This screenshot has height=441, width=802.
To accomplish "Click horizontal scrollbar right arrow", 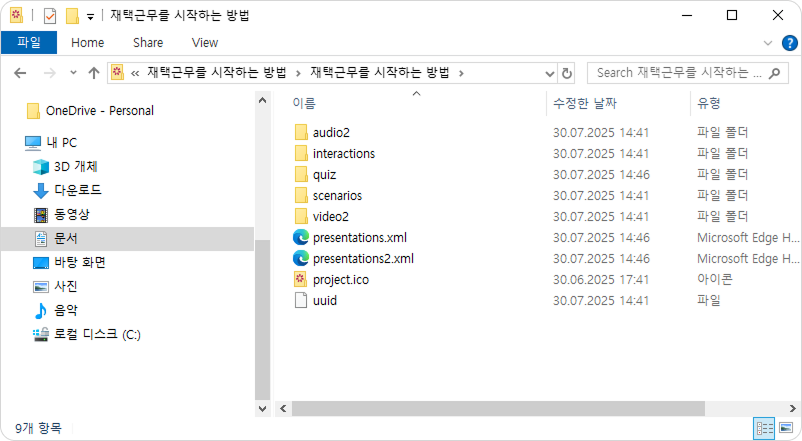I will click(793, 409).
